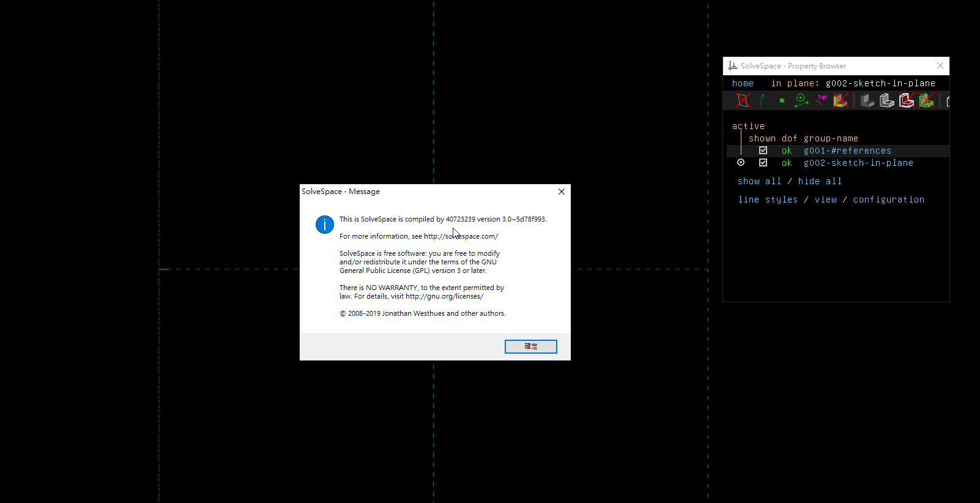Toggle the partly hidden last toolbar icon
The image size is (980, 503).
pos(948,101)
